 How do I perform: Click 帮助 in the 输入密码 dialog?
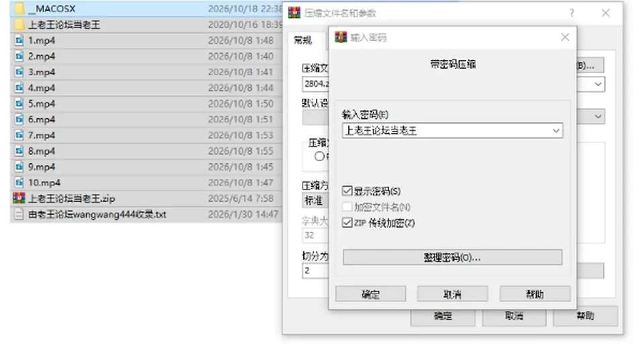[x=535, y=294]
